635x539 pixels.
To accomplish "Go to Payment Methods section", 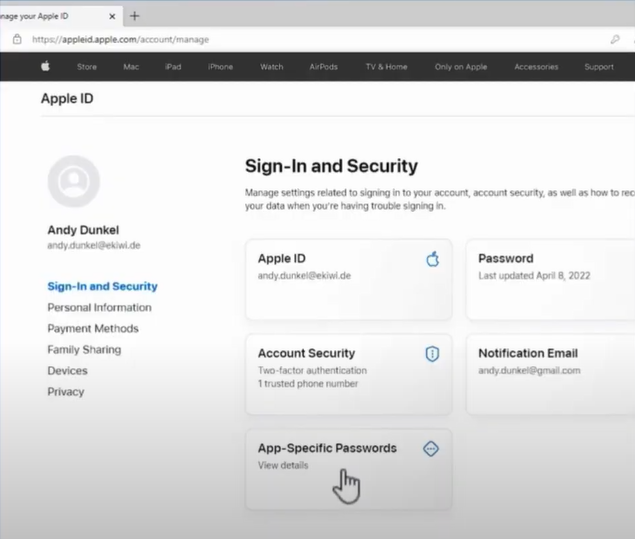I will 93,328.
